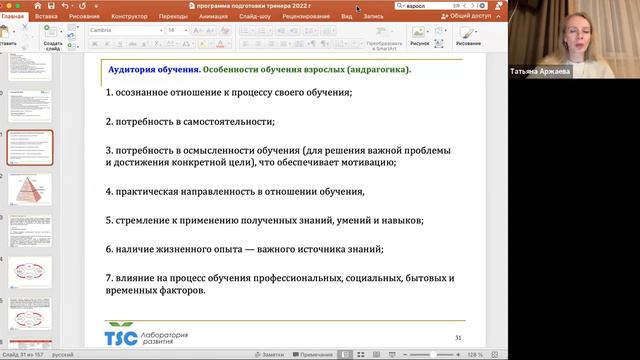
Task: Adjust the zoom slider handle
Action: coord(433,355)
